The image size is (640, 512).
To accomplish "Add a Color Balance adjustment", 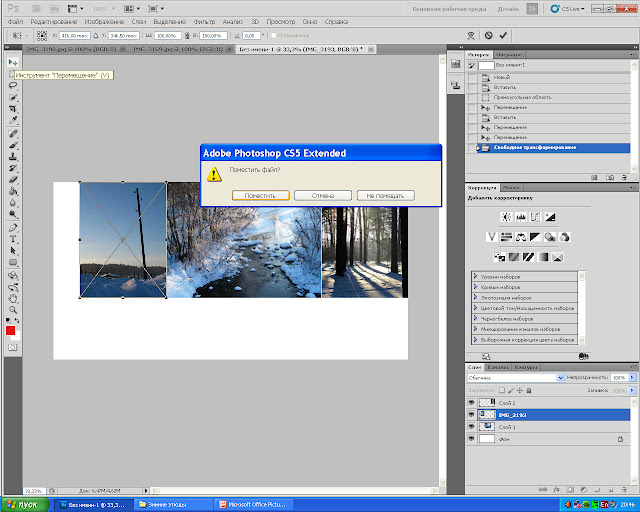I will 521,237.
